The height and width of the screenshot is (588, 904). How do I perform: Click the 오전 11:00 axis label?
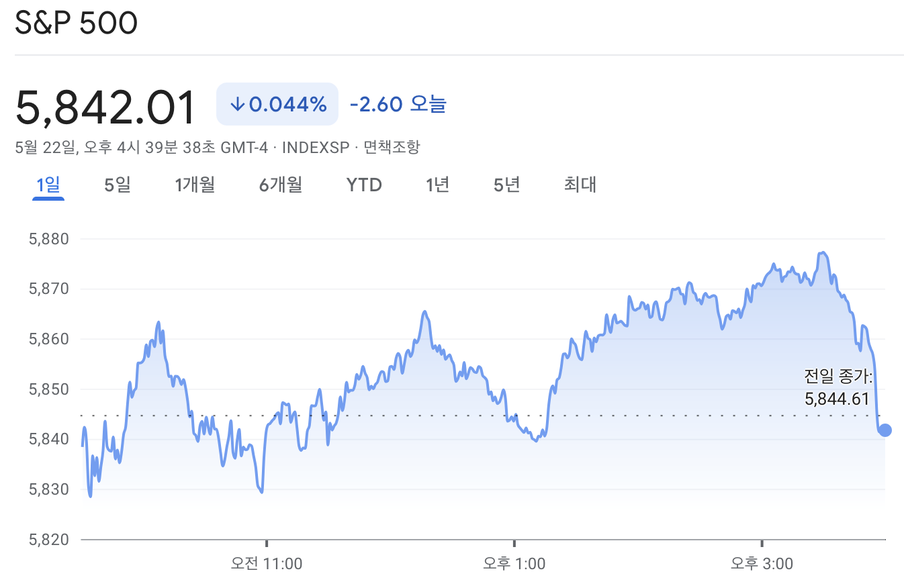point(267,563)
